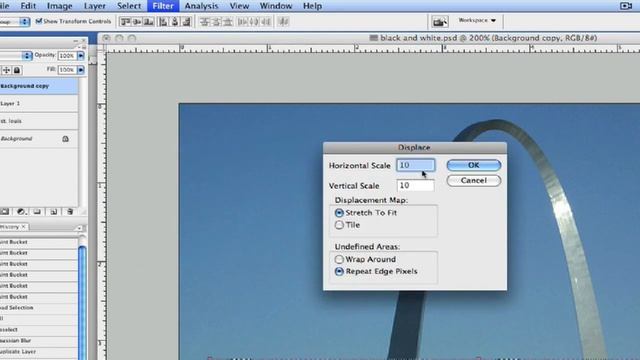Image resolution: width=640 pixels, height=360 pixels.
Task: Click the Align horizontal centers icon
Action: [x=175, y=22]
